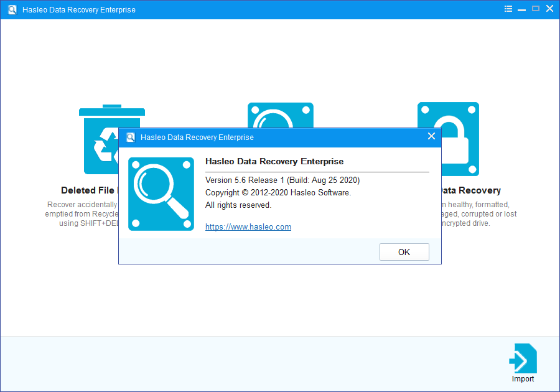Minimize the main Hasleo window
The image size is (560, 392).
[x=521, y=9]
